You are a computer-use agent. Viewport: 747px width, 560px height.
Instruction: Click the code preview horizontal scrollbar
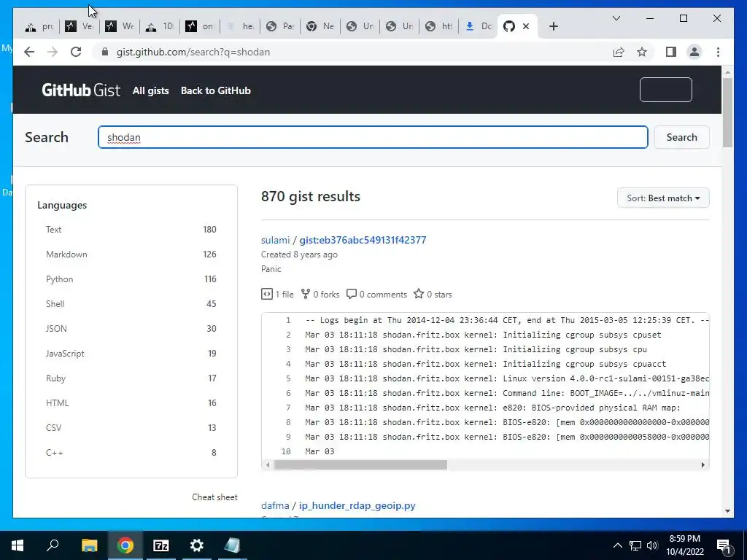pyautogui.click(x=360, y=464)
